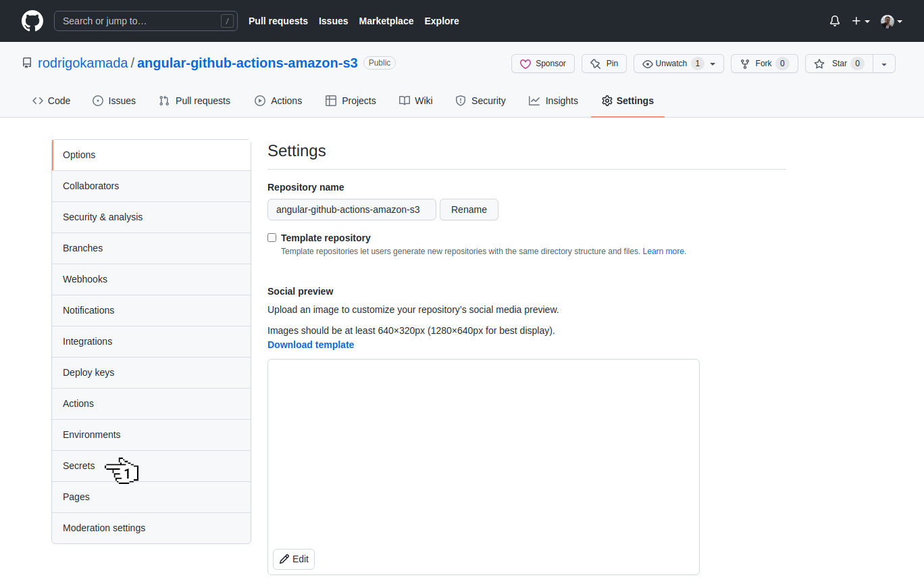This screenshot has width=924, height=586.
Task: Click the GitHub octocat logo
Action: pos(32,21)
